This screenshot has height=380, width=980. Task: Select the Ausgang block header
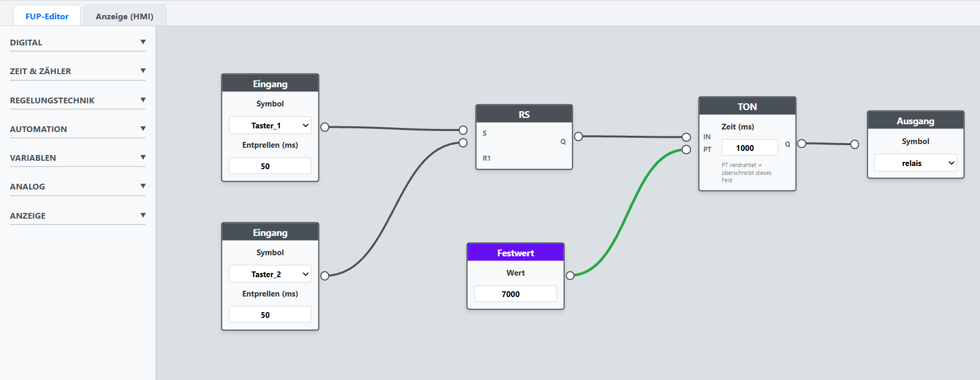915,121
